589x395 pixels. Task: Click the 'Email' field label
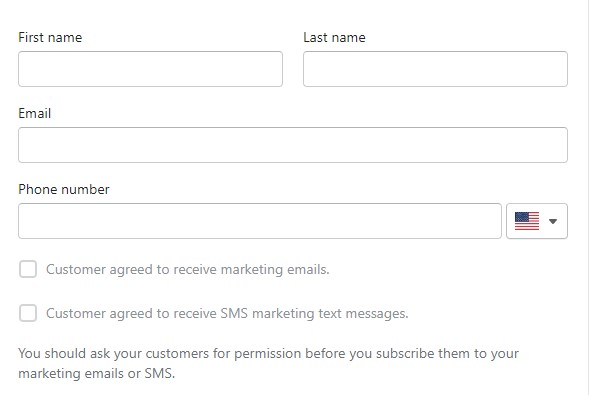pos(34,113)
